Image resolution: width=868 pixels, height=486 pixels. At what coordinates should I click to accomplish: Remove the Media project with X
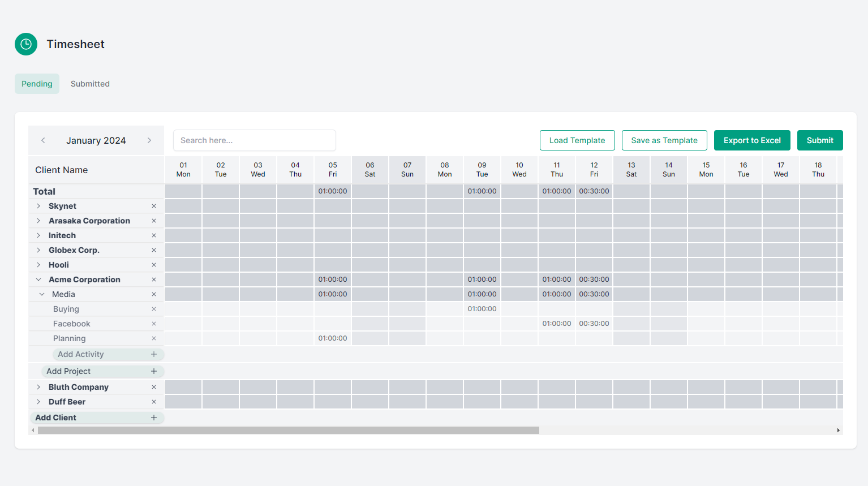[153, 294]
